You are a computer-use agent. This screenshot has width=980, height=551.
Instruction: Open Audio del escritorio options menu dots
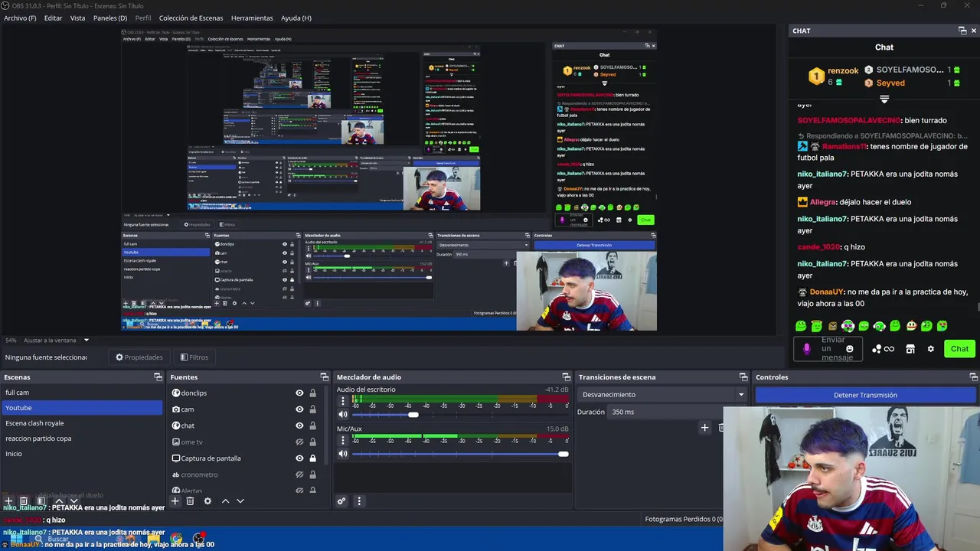[343, 400]
